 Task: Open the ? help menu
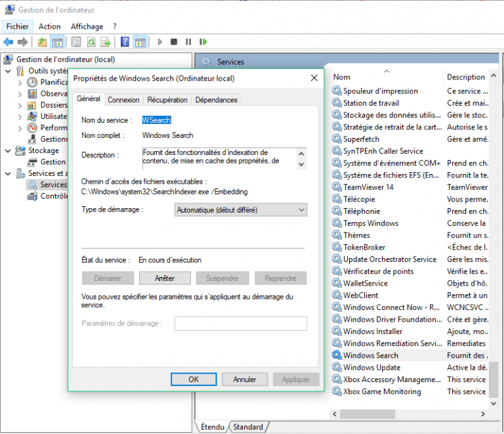coord(115,26)
